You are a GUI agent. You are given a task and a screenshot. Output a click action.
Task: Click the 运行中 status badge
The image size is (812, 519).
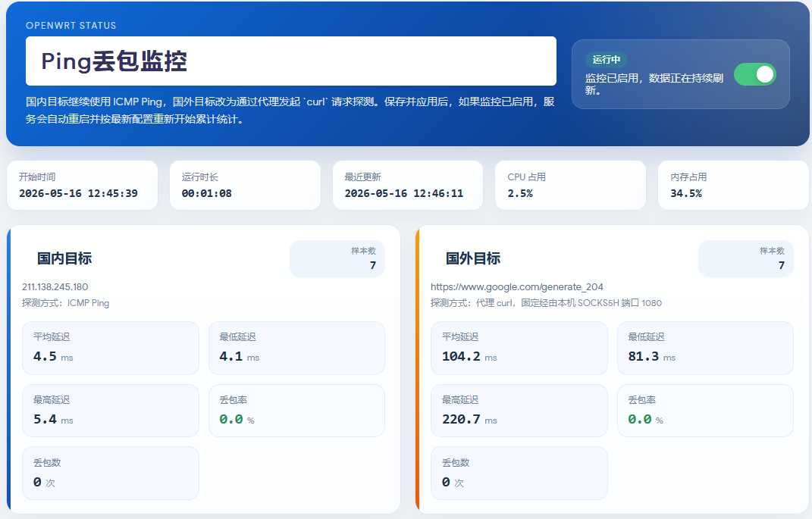click(607, 60)
